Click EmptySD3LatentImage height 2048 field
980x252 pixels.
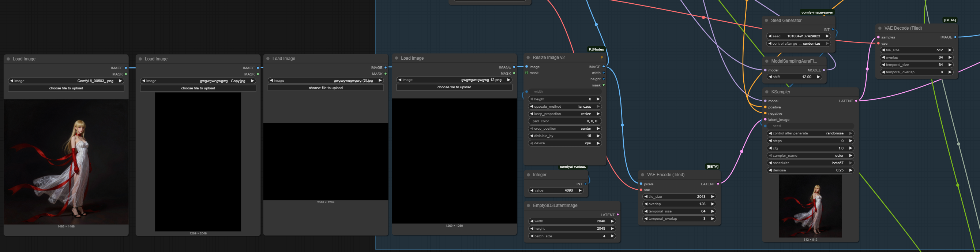point(572,229)
